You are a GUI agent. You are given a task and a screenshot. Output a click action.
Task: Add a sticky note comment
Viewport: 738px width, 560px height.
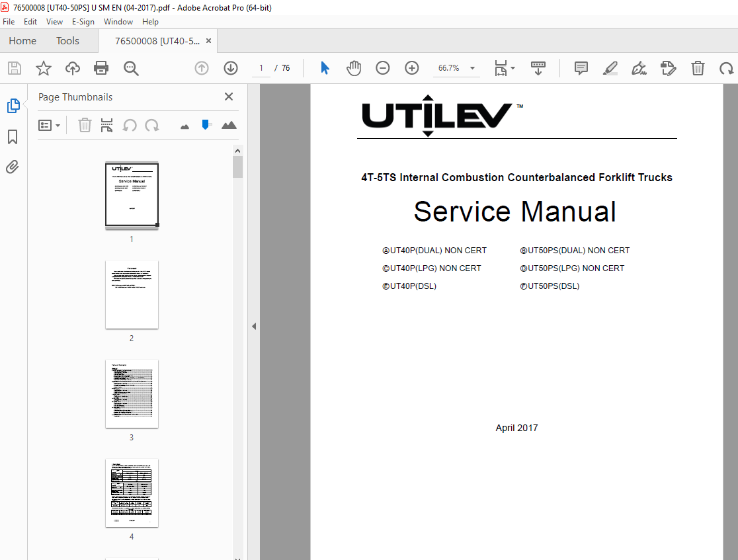(581, 68)
